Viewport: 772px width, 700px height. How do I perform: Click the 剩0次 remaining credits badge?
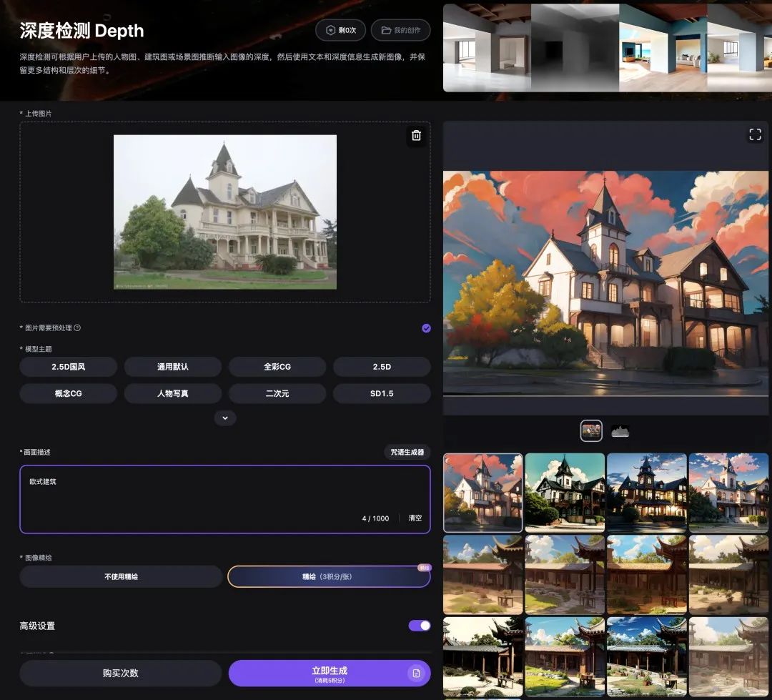340,31
